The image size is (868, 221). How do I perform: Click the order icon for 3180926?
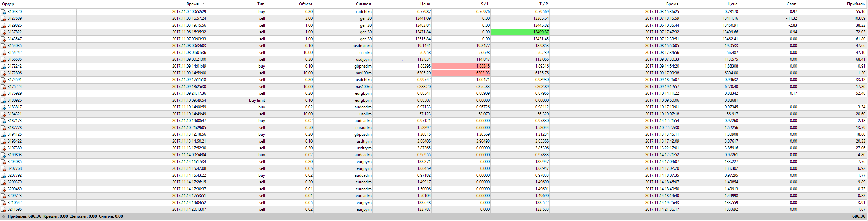pyautogui.click(x=3, y=100)
